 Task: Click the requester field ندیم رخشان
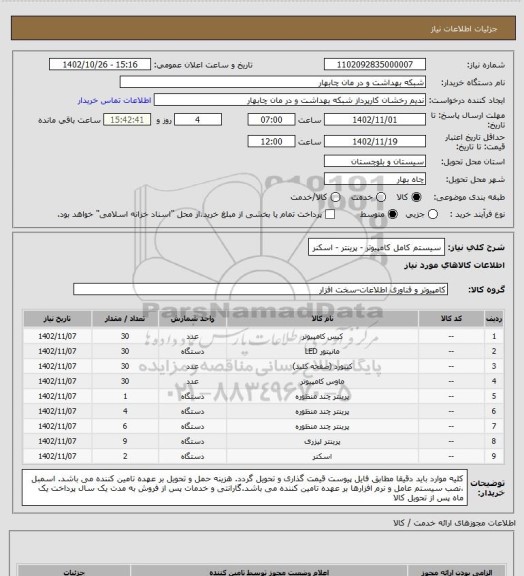pos(290,100)
